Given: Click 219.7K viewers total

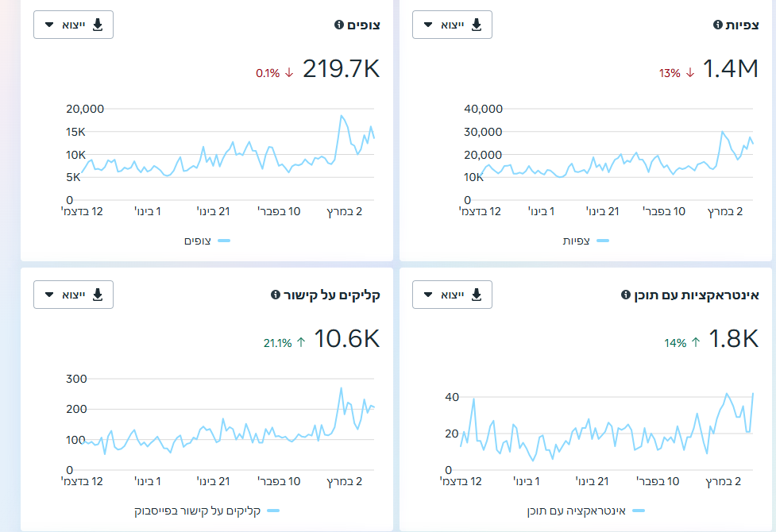Looking at the screenshot, I should pyautogui.click(x=341, y=69).
